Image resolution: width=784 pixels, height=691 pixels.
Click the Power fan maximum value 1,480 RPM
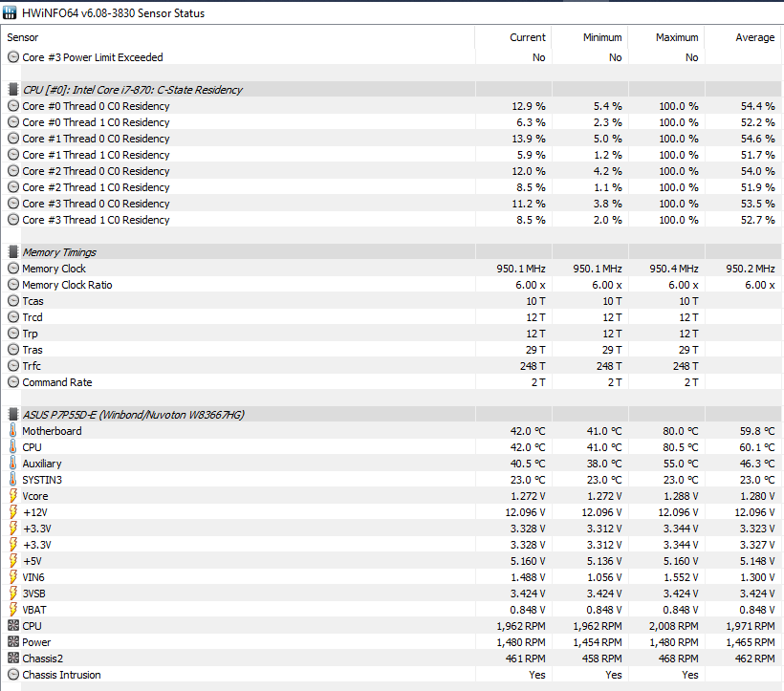[x=674, y=642]
